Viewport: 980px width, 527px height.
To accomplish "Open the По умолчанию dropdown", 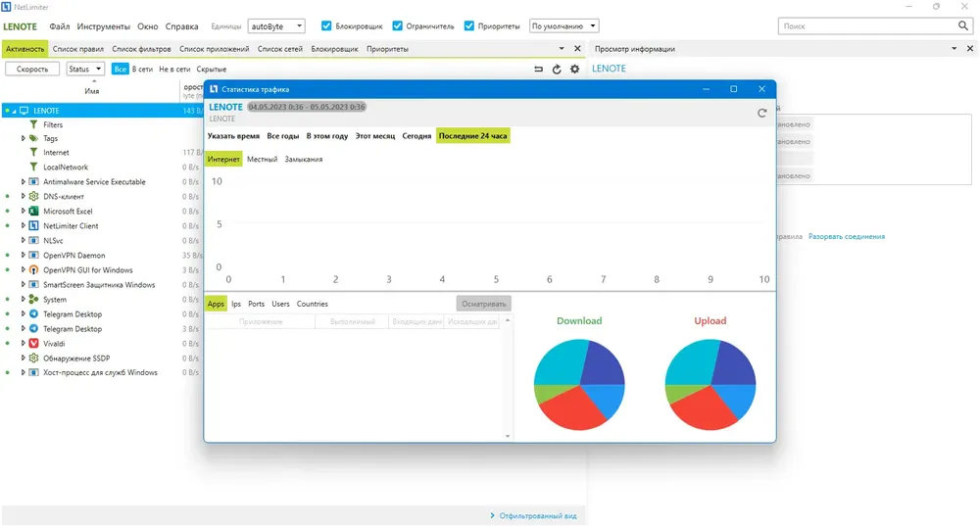I will pyautogui.click(x=563, y=26).
